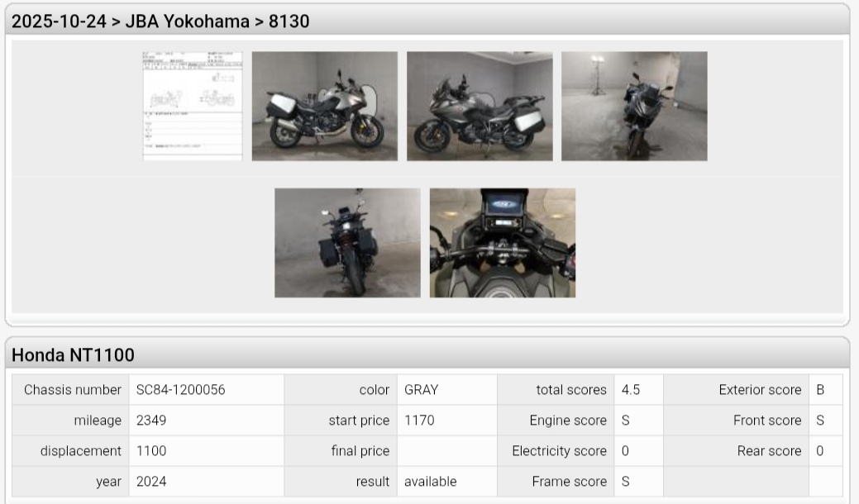Click the Engine score label

click(568, 421)
